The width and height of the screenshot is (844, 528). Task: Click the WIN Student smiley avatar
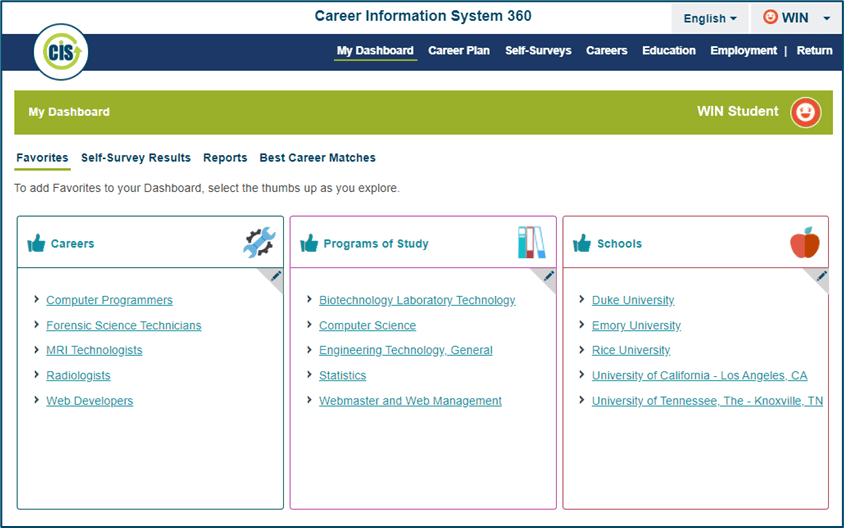(x=805, y=112)
